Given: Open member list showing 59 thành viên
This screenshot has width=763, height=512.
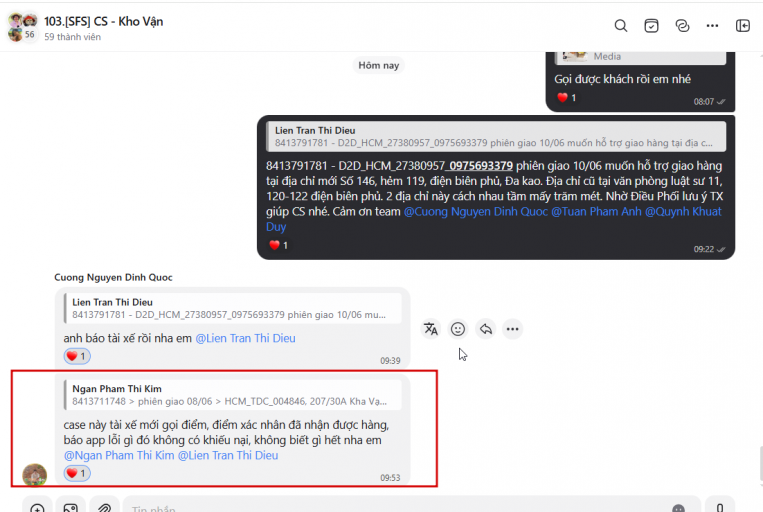Looking at the screenshot, I should click(73, 37).
